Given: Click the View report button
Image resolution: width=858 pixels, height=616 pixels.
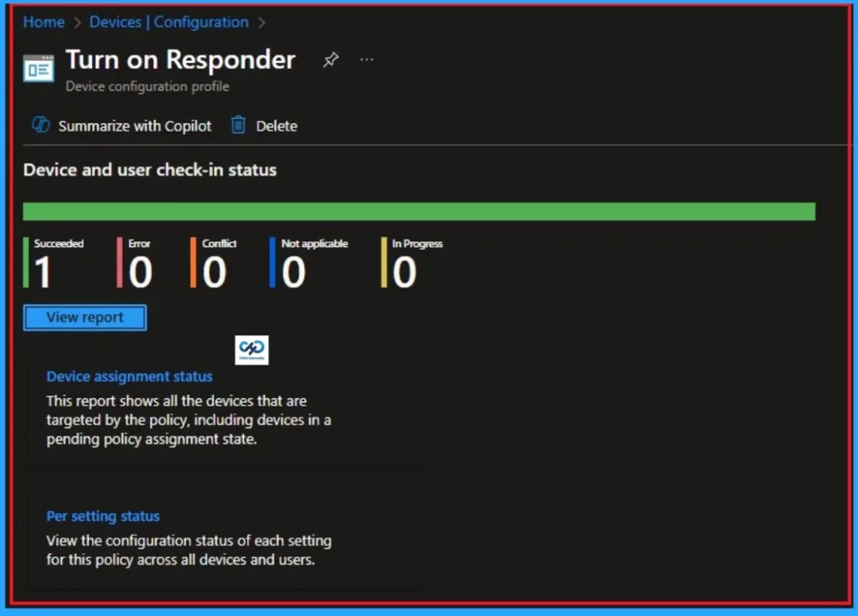Looking at the screenshot, I should [84, 317].
